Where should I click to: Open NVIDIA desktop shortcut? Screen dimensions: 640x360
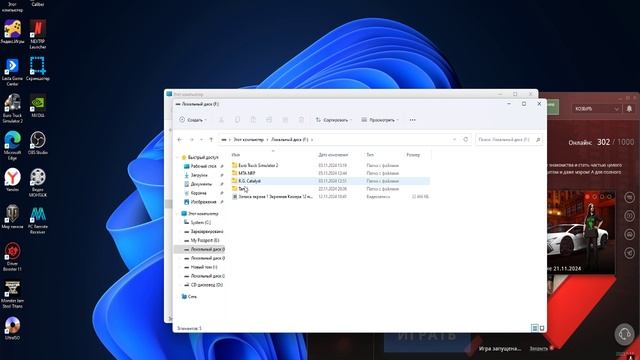coord(38,106)
